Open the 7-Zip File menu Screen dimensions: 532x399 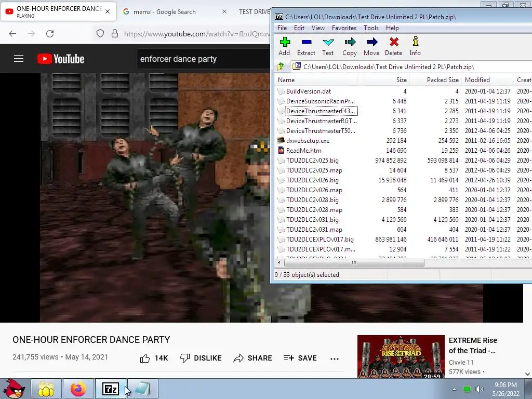pyautogui.click(x=282, y=28)
